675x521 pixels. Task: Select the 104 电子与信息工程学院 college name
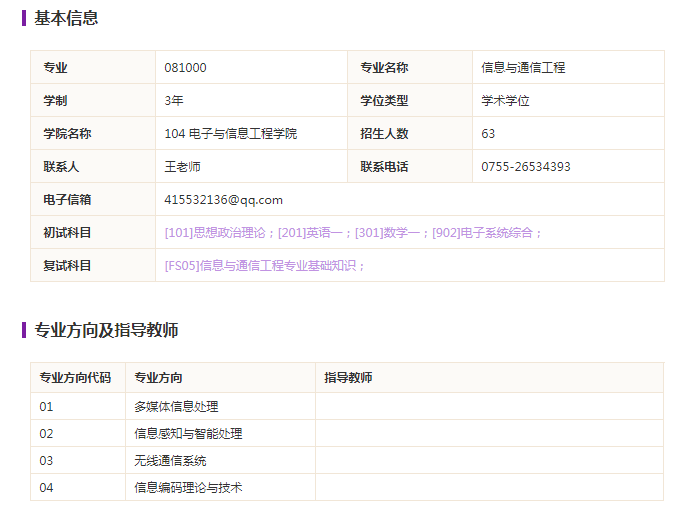(231, 133)
